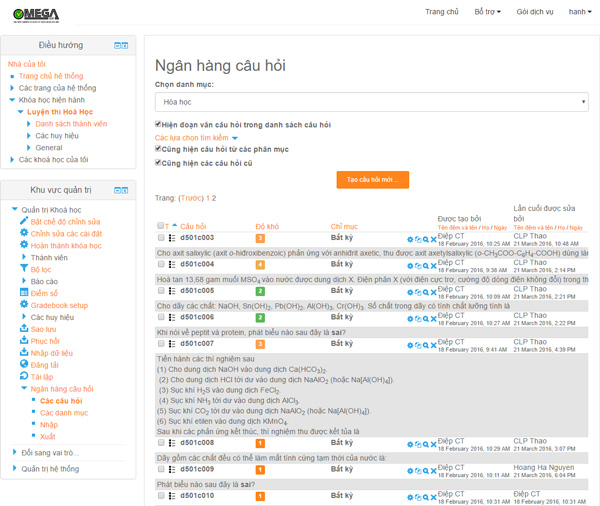Click the import icon beside Nhập dữ liệu
The width and height of the screenshot is (600, 506).
(x=24, y=352)
